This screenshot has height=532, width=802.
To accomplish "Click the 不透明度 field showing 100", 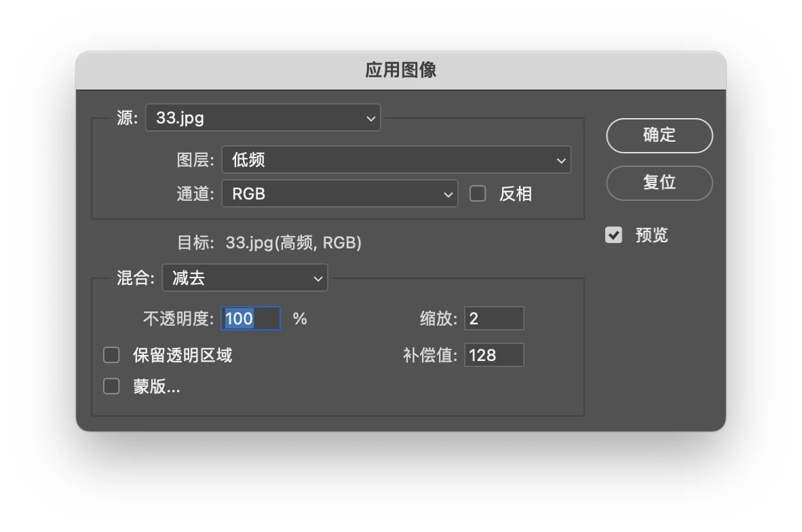I will tap(250, 318).
